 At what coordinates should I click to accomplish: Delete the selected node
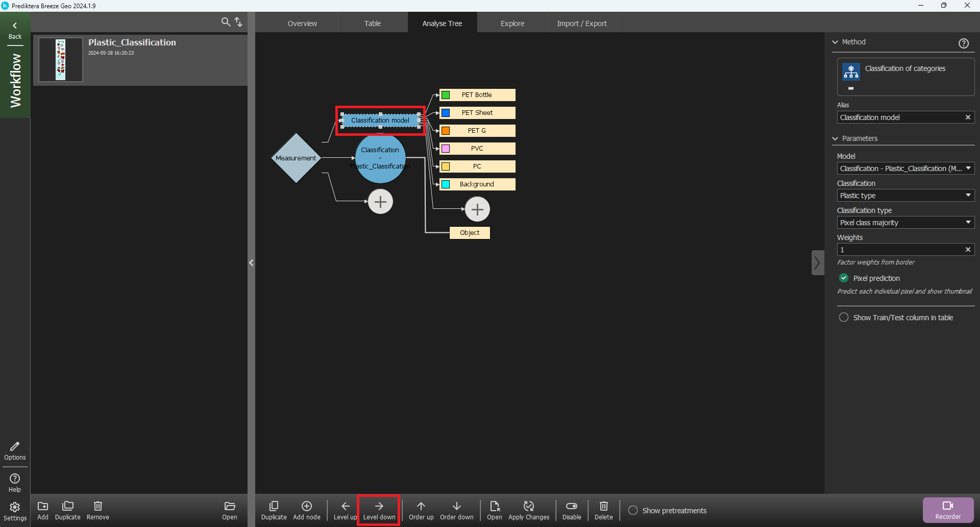click(x=603, y=506)
